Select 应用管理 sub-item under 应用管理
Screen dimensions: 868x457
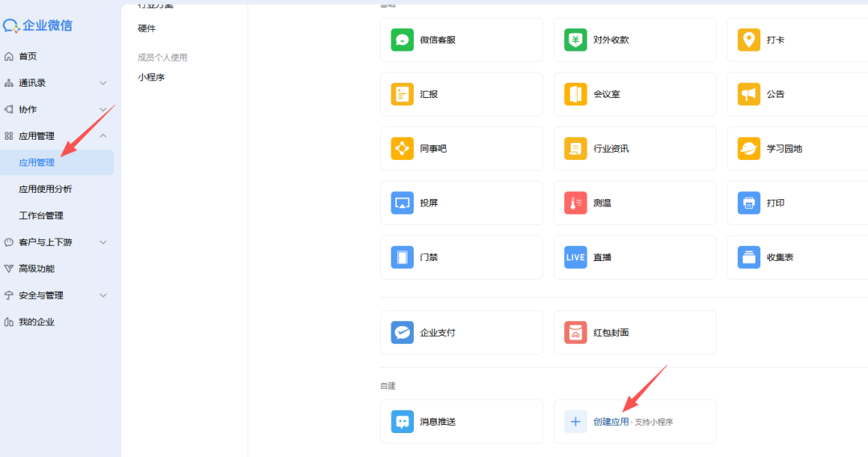point(57,163)
